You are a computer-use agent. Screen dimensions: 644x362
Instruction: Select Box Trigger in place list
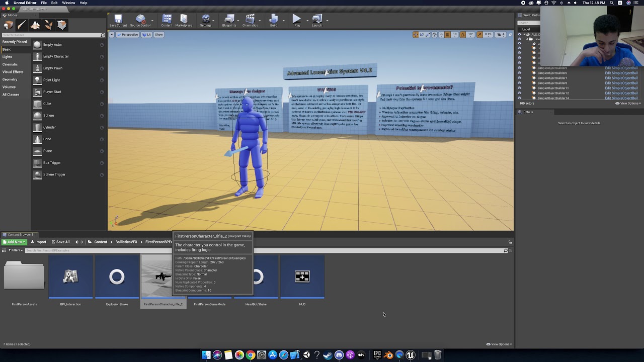point(68,163)
